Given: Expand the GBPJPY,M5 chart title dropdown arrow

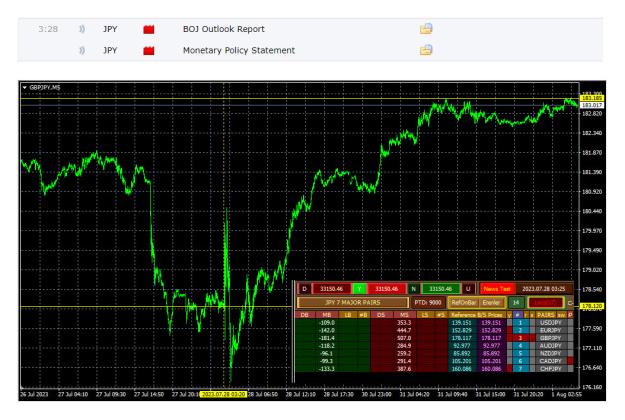Looking at the screenshot, I should (24, 87).
